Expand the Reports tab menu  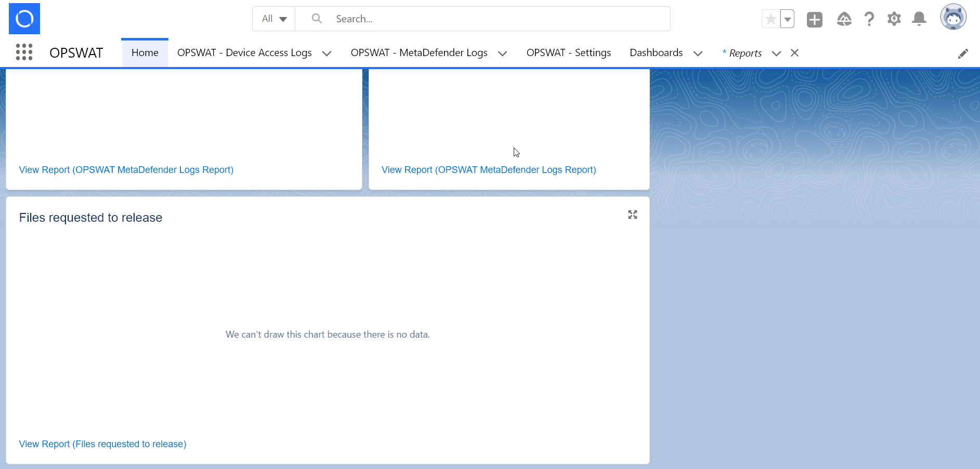776,53
